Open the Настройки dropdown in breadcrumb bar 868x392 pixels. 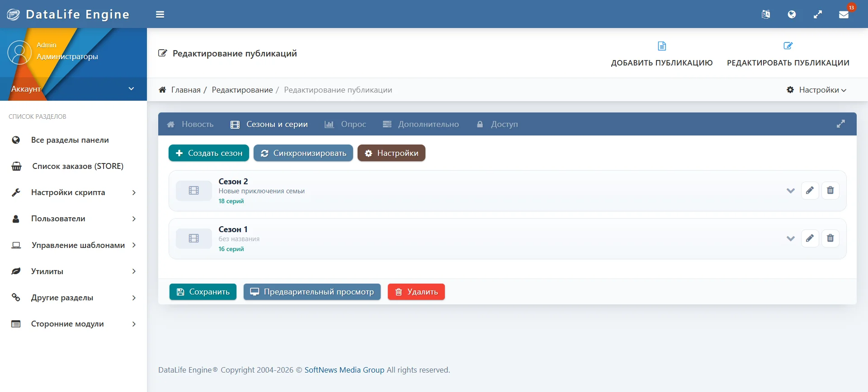click(x=816, y=90)
